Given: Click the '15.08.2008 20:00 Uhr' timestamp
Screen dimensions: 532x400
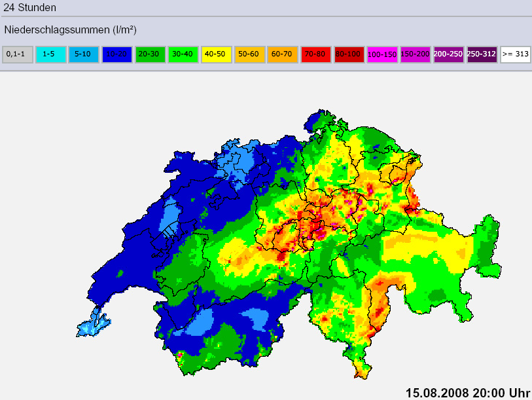Looking at the screenshot, I should 468,393.
